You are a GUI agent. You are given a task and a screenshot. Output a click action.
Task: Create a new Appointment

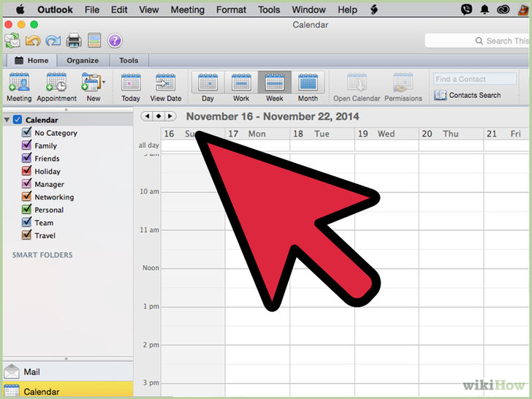point(57,87)
